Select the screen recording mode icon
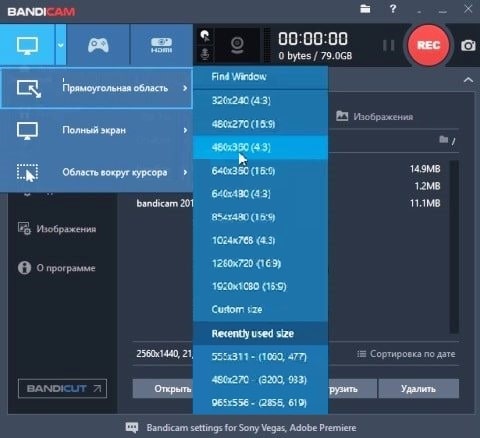 27,45
